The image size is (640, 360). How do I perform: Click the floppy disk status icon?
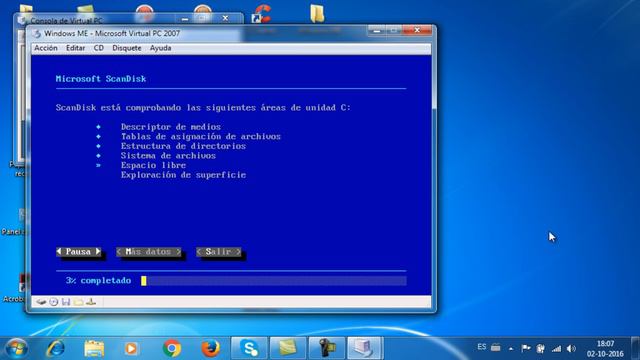66,302
